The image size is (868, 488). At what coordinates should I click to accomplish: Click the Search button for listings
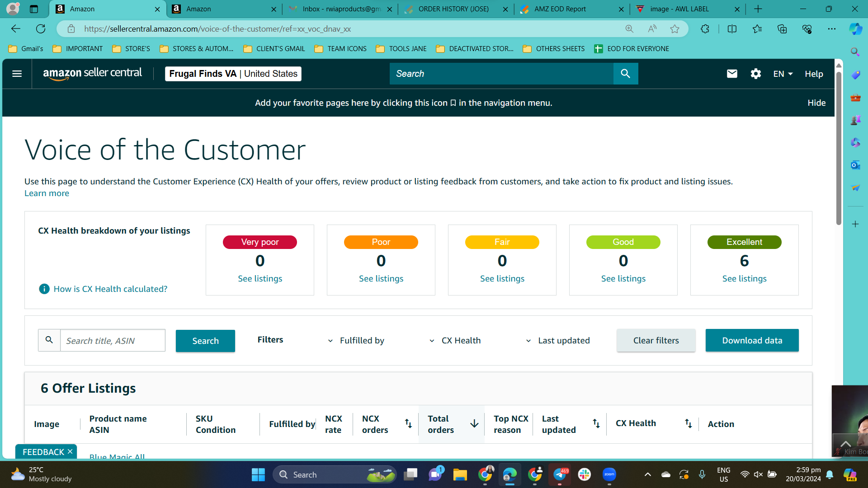click(x=205, y=341)
